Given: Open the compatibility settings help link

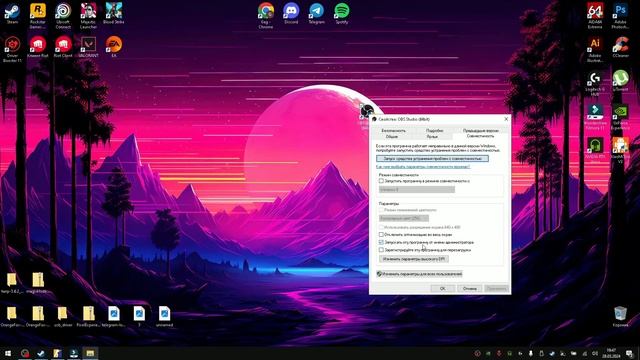Looking at the screenshot, I should pyautogui.click(x=423, y=167).
